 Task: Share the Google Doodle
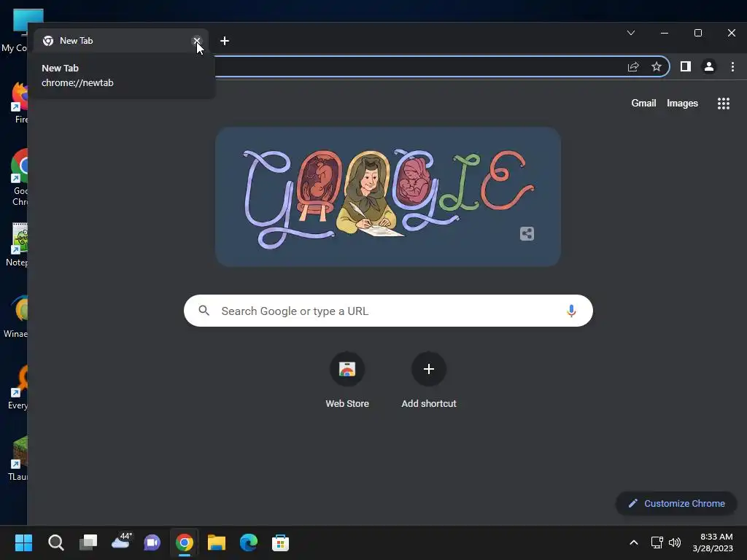[527, 234]
